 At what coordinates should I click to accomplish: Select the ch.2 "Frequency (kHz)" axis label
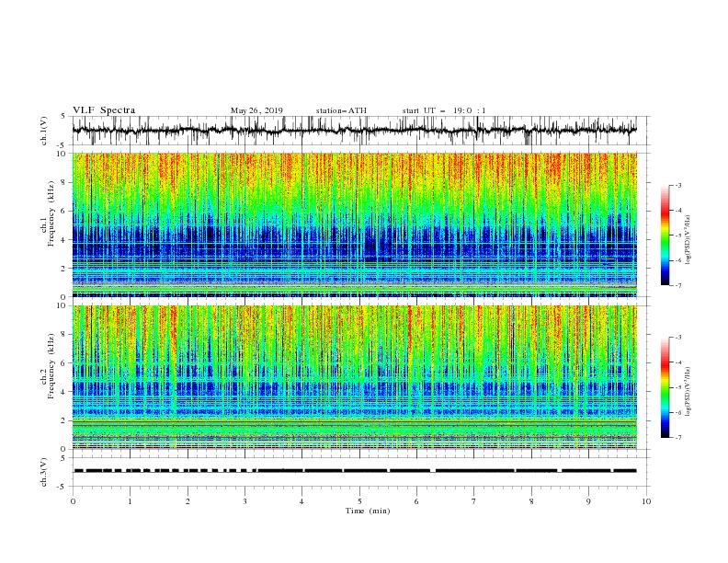click(x=51, y=366)
